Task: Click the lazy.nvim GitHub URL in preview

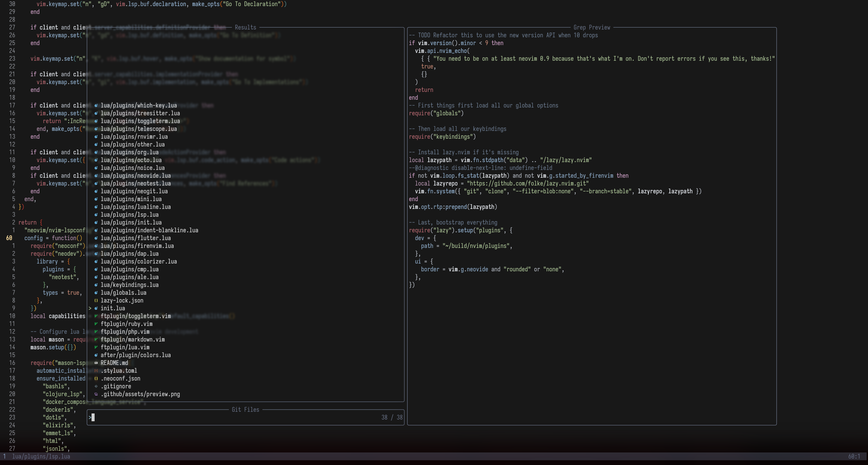Action: point(528,183)
